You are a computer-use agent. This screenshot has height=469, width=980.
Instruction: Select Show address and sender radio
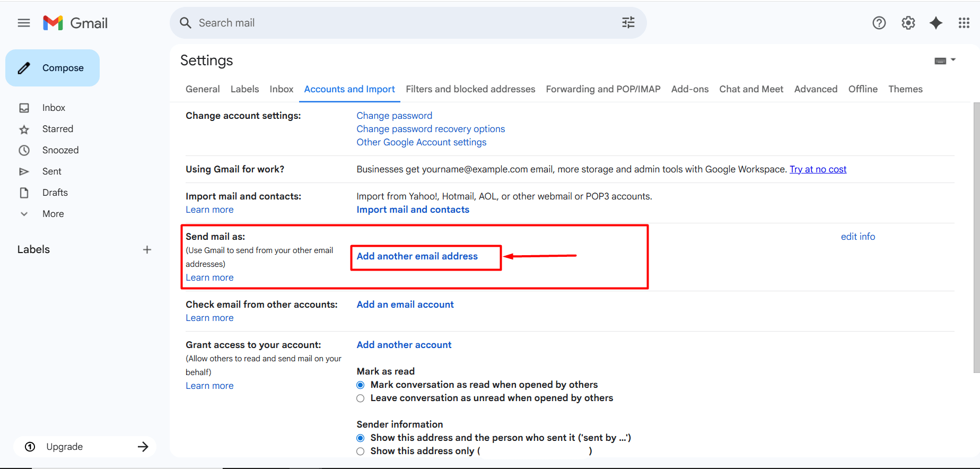pyautogui.click(x=361, y=438)
